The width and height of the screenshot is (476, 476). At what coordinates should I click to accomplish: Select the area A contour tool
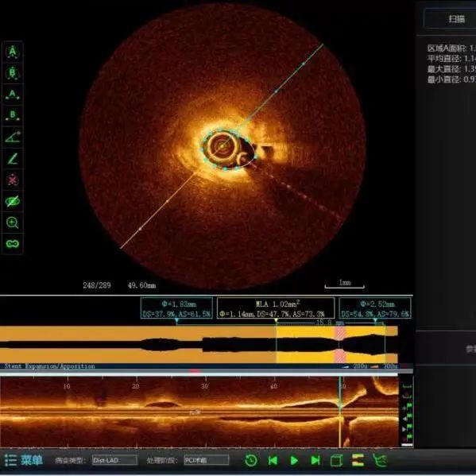pyautogui.click(x=13, y=52)
